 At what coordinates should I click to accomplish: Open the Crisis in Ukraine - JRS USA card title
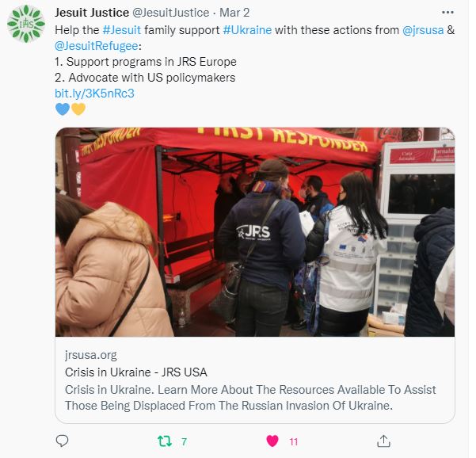point(136,372)
